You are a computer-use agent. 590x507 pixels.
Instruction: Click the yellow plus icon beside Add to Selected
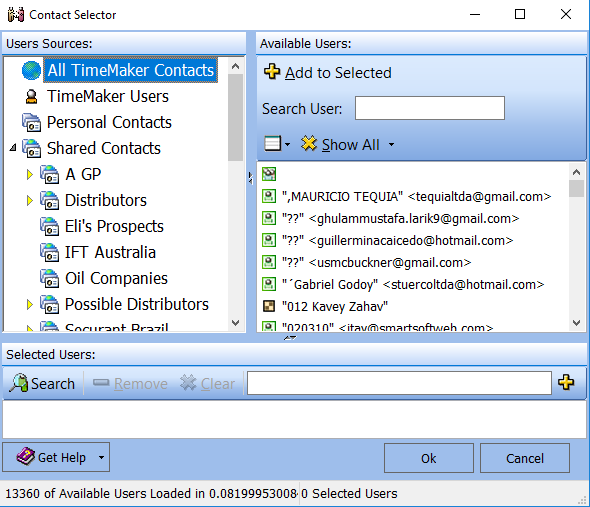coord(272,72)
